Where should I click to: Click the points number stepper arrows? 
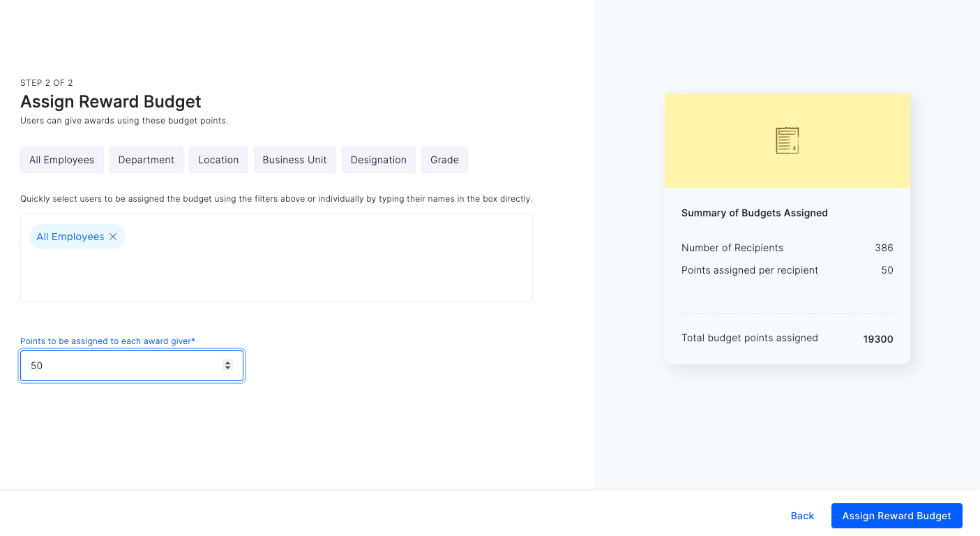(x=227, y=366)
